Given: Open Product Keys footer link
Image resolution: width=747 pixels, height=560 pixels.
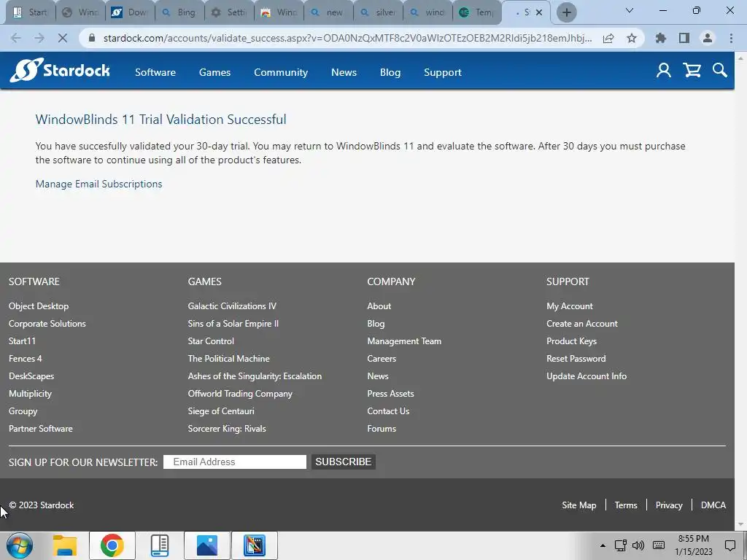Looking at the screenshot, I should pos(572,341).
